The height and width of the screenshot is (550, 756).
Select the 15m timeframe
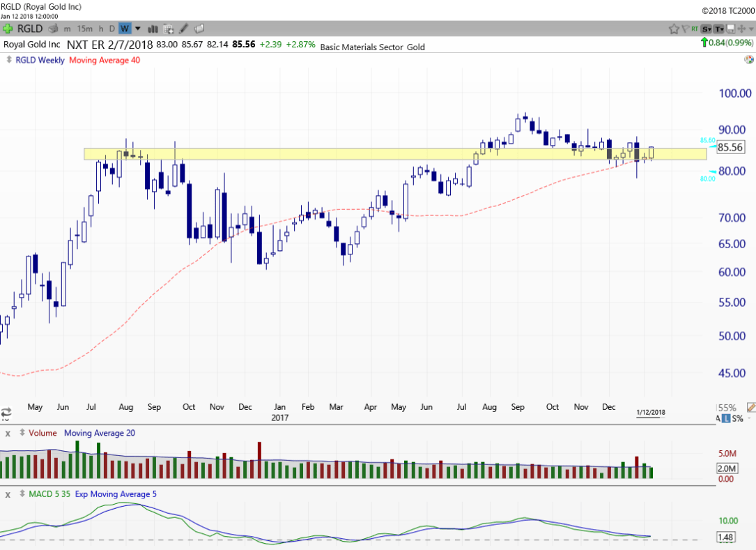coord(85,29)
